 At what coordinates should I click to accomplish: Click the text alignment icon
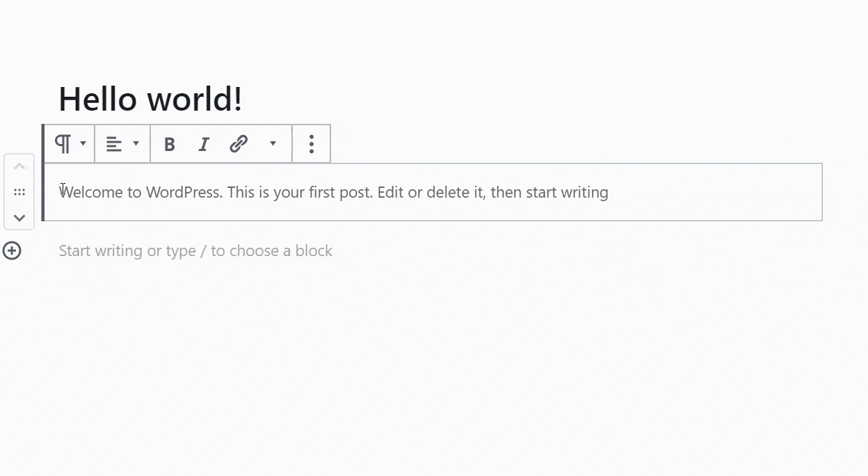(114, 144)
